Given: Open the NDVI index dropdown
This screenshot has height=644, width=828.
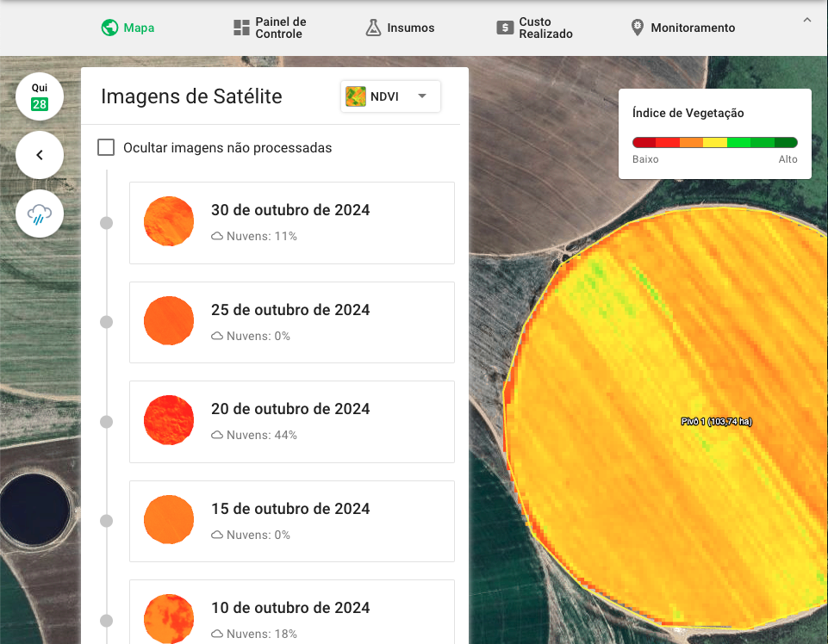Looking at the screenshot, I should click(x=390, y=96).
